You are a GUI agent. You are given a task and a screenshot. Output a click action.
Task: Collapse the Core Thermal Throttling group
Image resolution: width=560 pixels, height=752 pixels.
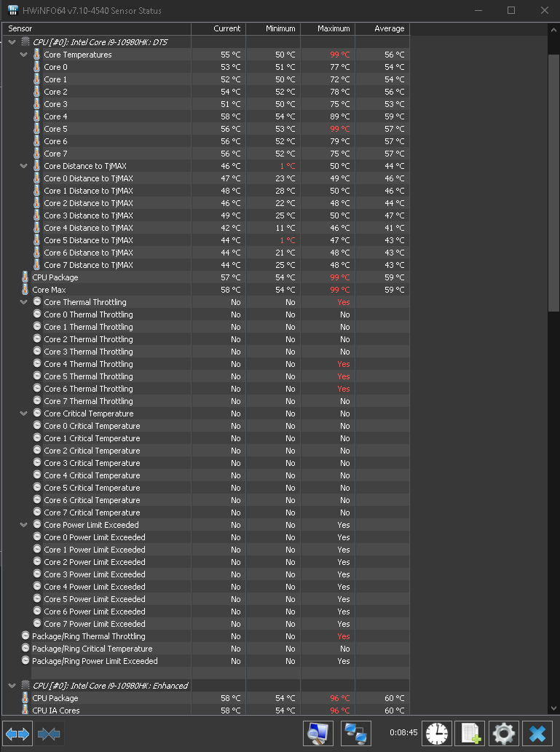(x=23, y=302)
